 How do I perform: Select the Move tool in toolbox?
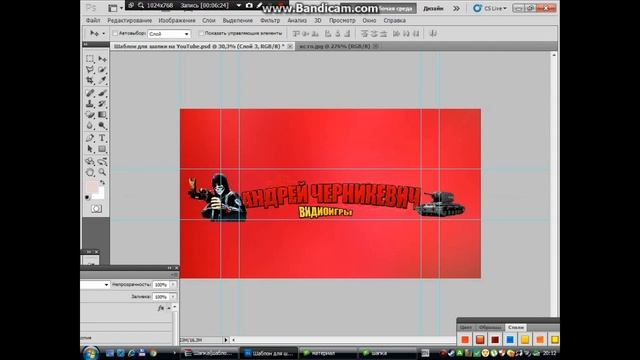pyautogui.click(x=102, y=59)
